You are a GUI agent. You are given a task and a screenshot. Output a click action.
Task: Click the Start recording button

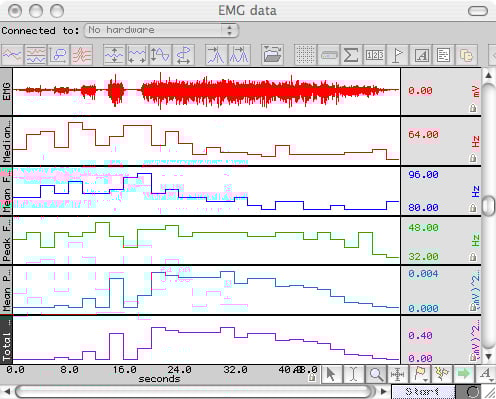pyautogui.click(x=423, y=392)
